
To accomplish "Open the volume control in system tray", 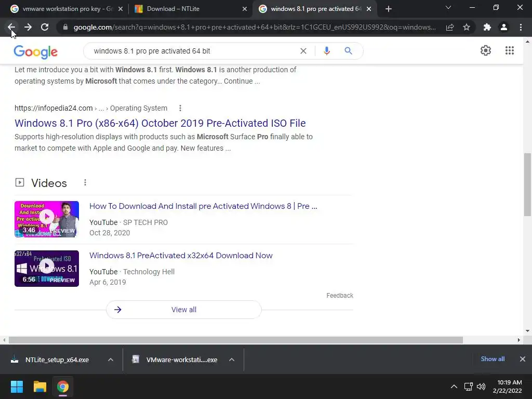I will (481, 387).
